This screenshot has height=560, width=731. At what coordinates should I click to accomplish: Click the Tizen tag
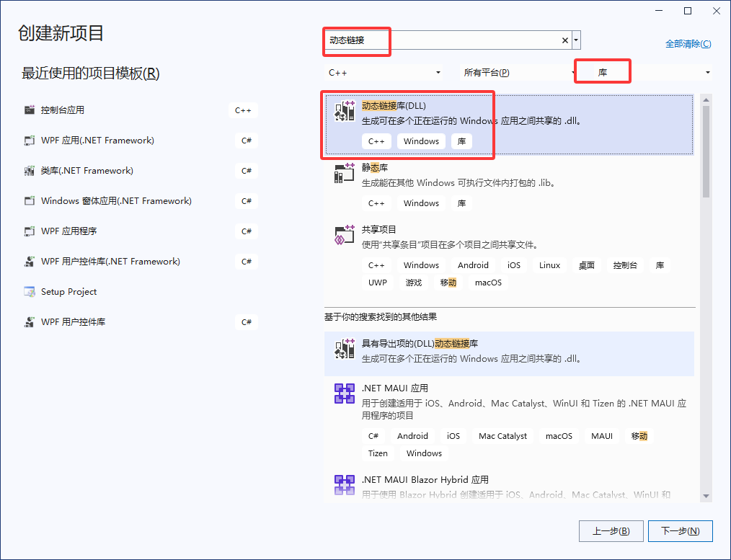[378, 453]
